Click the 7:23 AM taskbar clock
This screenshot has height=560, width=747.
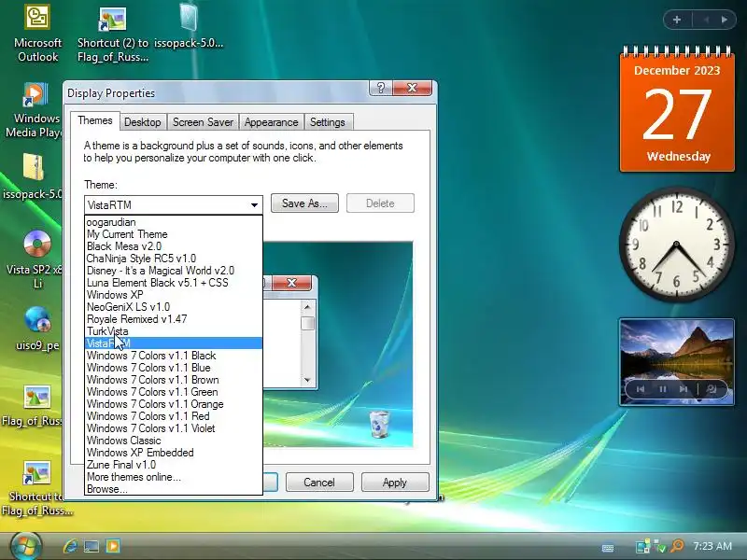[712, 546]
